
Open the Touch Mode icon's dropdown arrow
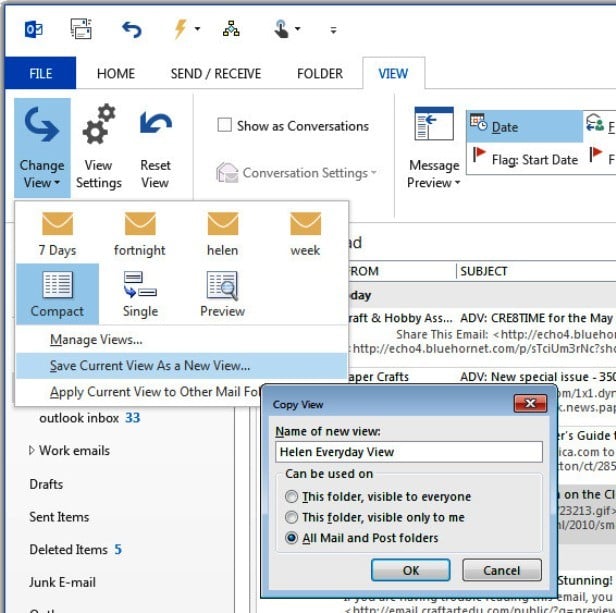coord(297,29)
